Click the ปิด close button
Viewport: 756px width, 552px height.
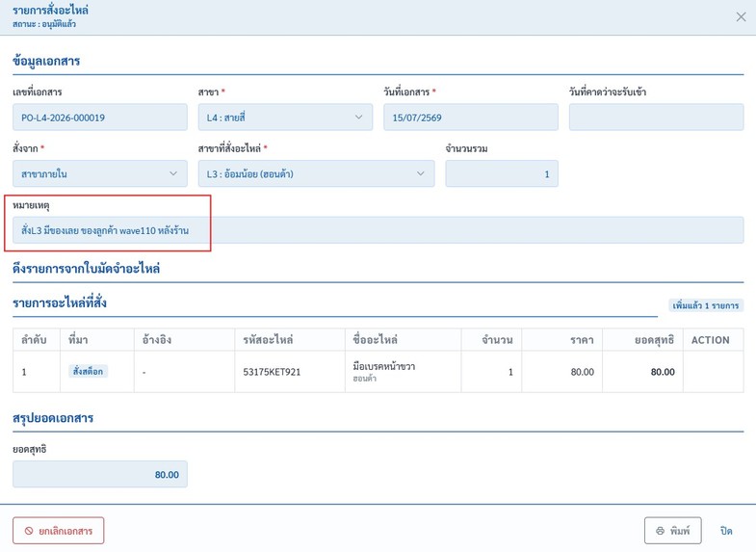[x=726, y=531]
